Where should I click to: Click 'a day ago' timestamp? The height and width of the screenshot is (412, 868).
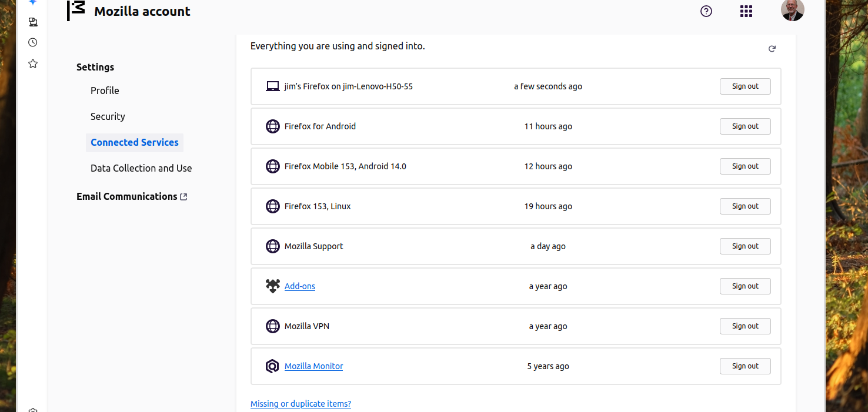(548, 246)
